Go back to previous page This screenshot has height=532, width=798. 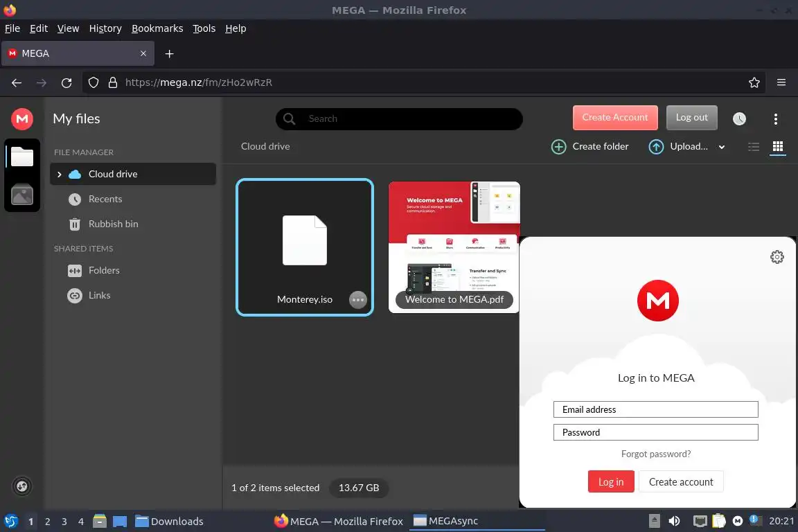(17, 82)
